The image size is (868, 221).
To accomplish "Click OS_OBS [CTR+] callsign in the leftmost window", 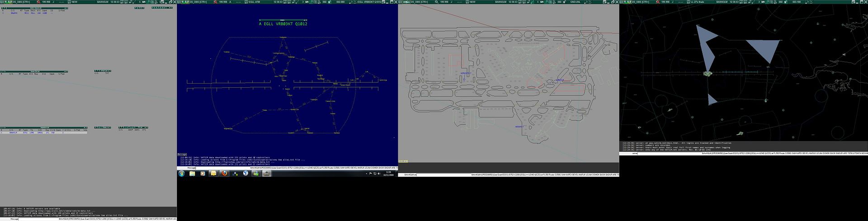I will (x=21, y=2).
